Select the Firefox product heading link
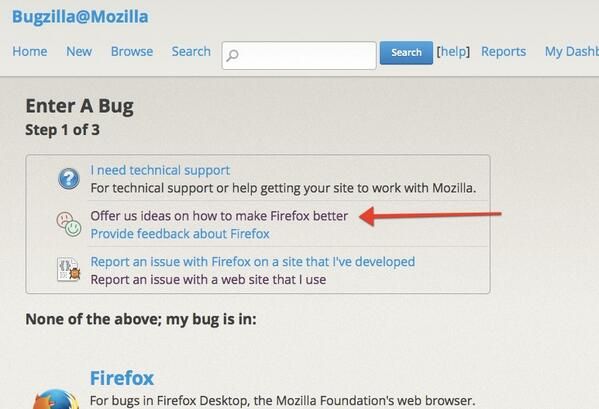Image resolution: width=599 pixels, height=409 pixels. pos(122,378)
